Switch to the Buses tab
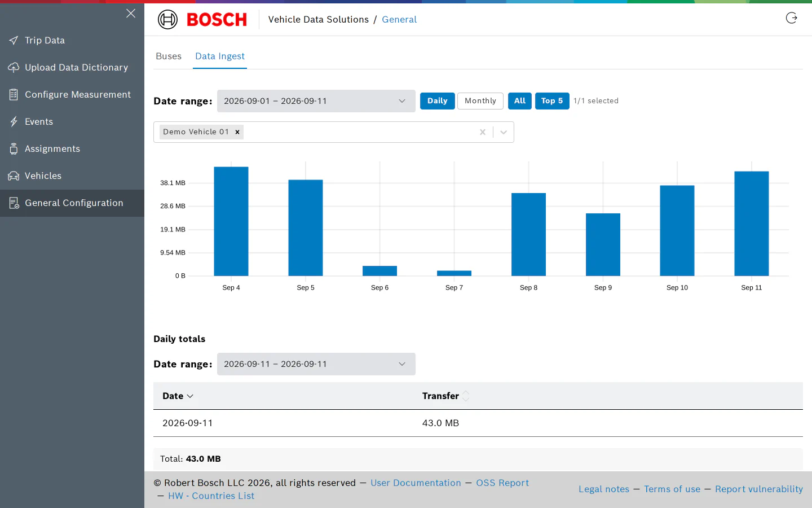The width and height of the screenshot is (812, 508). coord(169,56)
